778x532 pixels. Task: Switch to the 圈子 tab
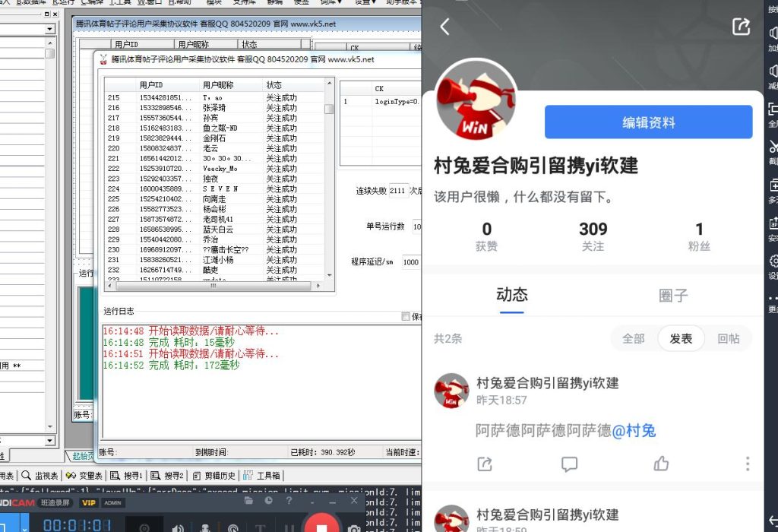pos(673,296)
